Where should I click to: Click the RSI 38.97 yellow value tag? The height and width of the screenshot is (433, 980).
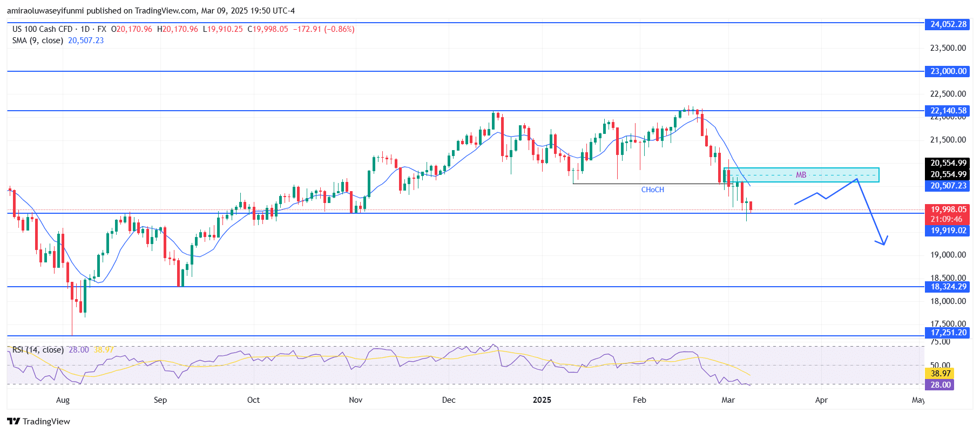[x=940, y=374]
